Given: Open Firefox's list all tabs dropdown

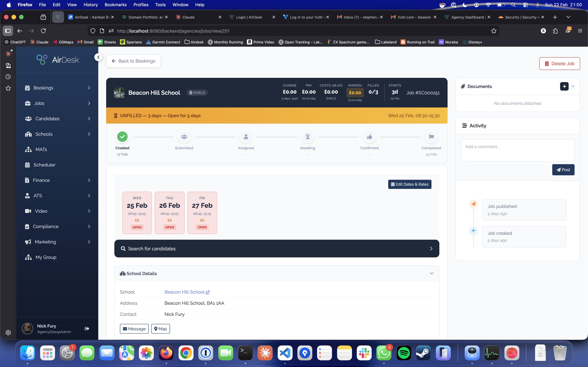Looking at the screenshot, I should point(568,17).
